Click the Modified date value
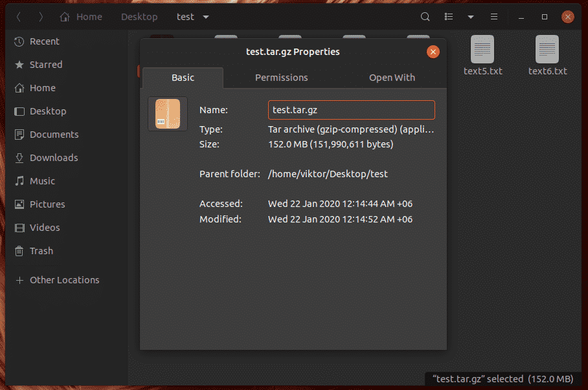The image size is (588, 390). (340, 219)
